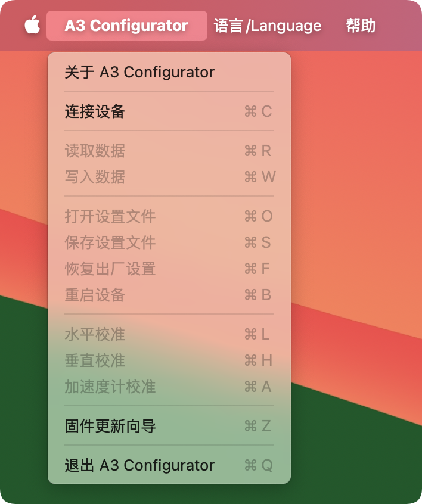Click the A3 Configurator menu title
The image size is (422, 504).
(x=126, y=26)
